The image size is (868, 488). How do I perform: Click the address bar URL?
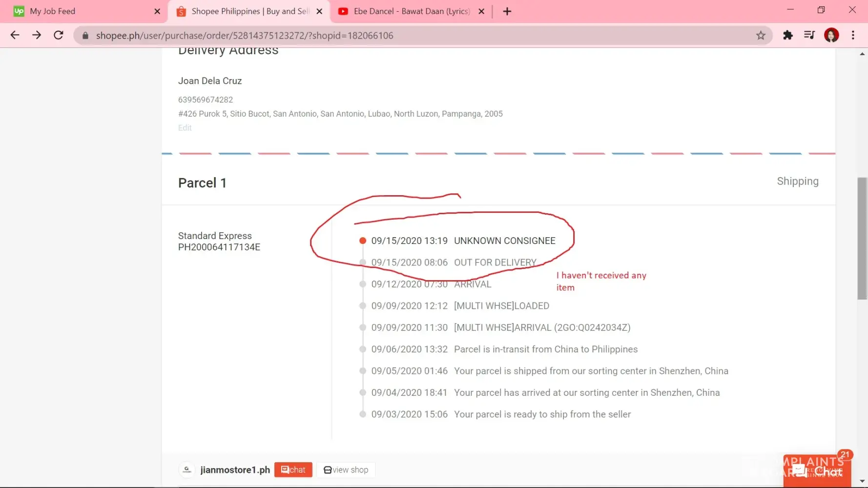(245, 36)
